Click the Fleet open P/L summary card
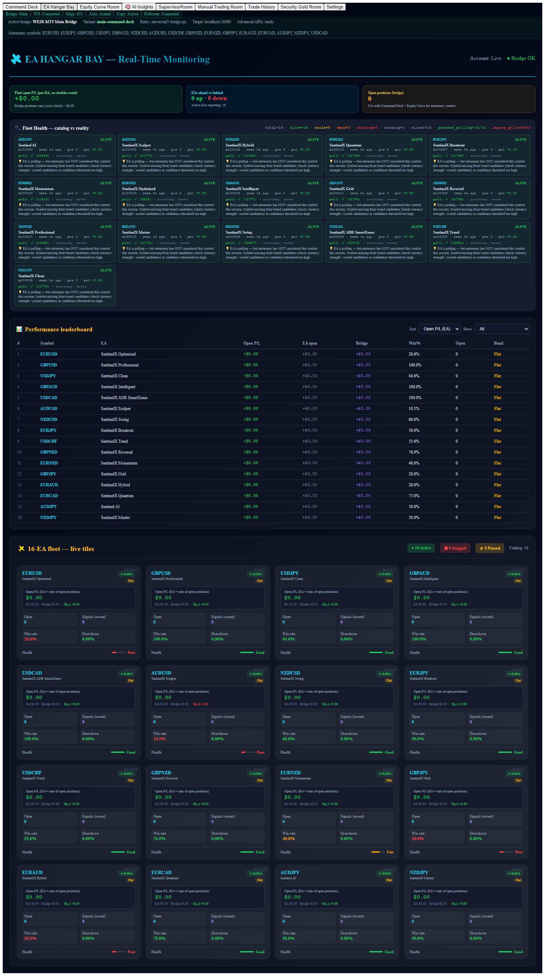 point(96,99)
